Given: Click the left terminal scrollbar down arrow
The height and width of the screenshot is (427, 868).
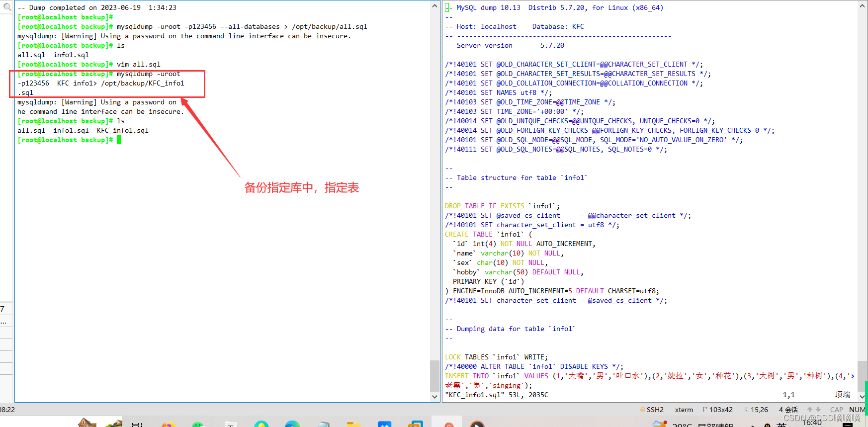Looking at the screenshot, I should tap(435, 397).
